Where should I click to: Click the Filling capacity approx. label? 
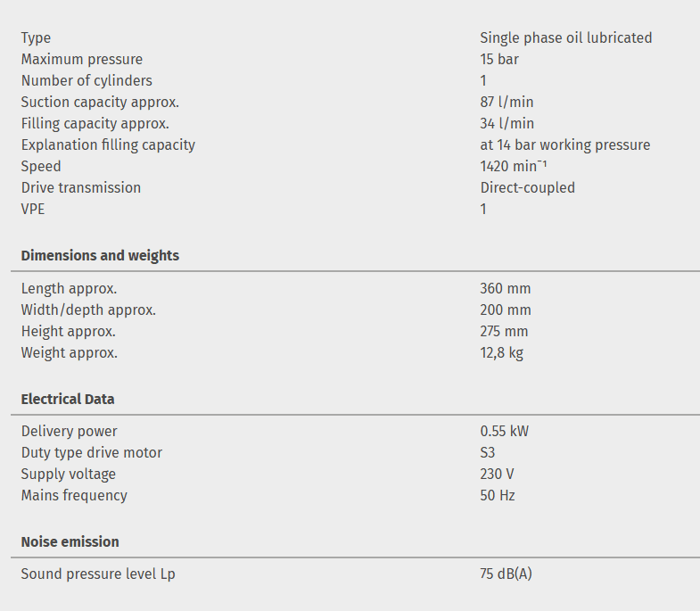coord(95,123)
